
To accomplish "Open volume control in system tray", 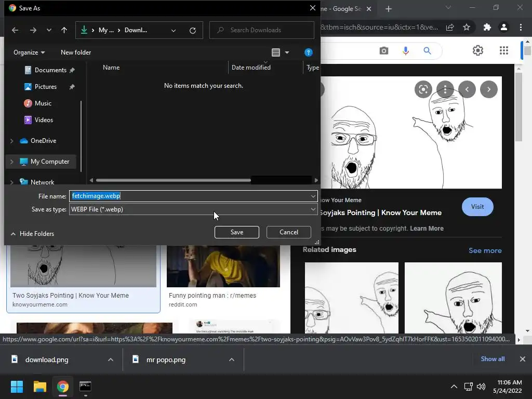I will 481,387.
